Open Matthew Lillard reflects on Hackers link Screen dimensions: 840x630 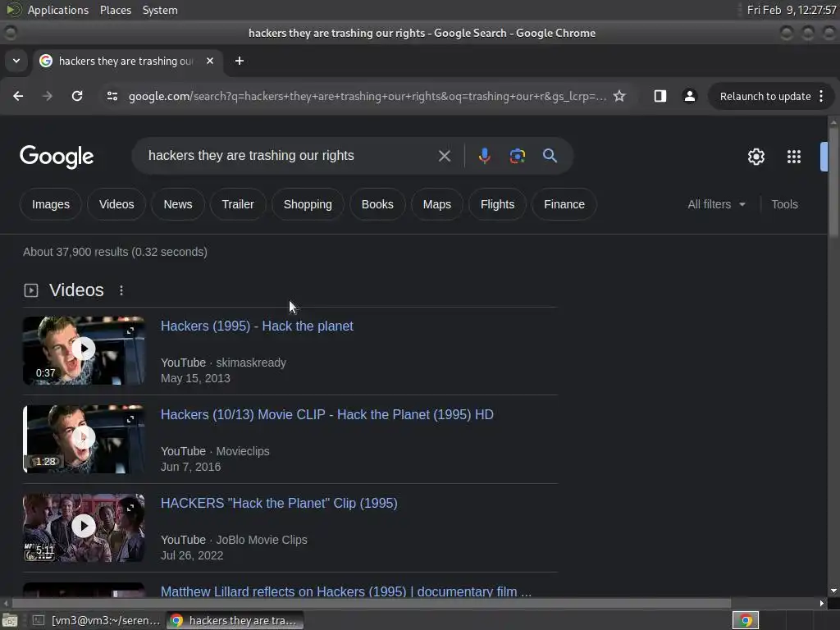pyautogui.click(x=346, y=591)
